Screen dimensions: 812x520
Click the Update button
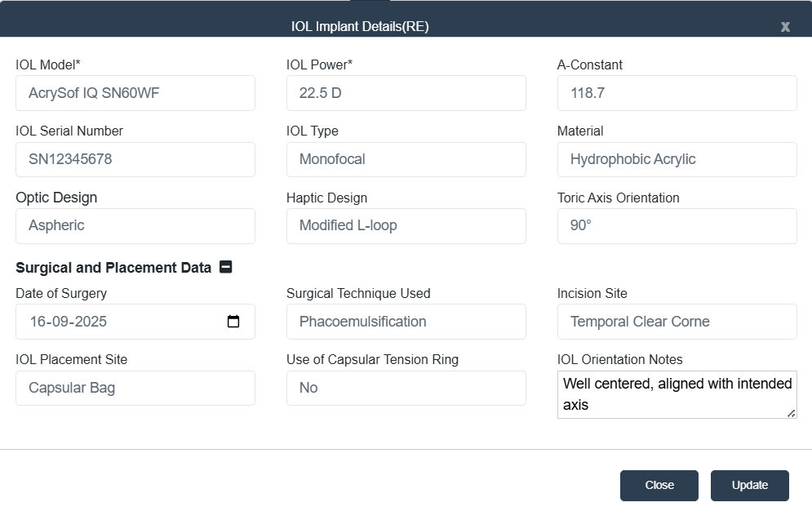click(749, 485)
